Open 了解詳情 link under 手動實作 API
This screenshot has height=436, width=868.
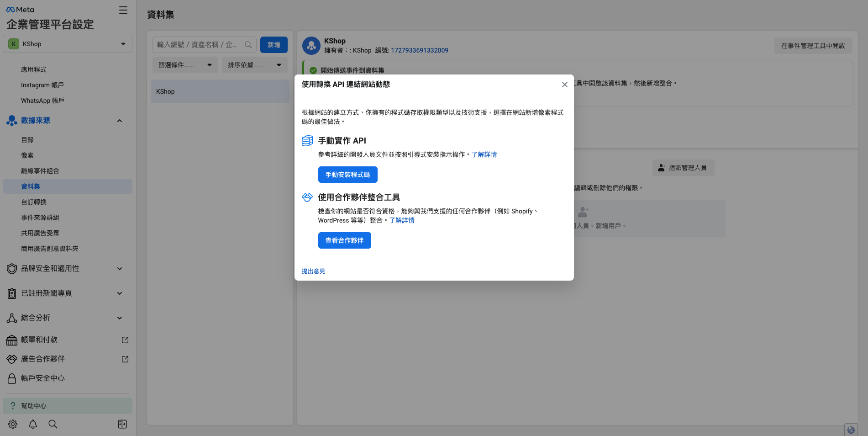484,154
